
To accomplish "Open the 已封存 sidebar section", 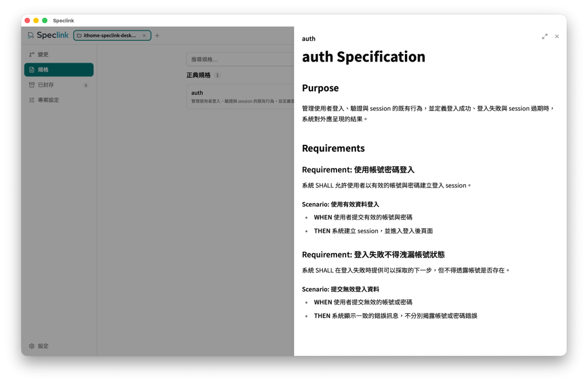I will click(59, 85).
